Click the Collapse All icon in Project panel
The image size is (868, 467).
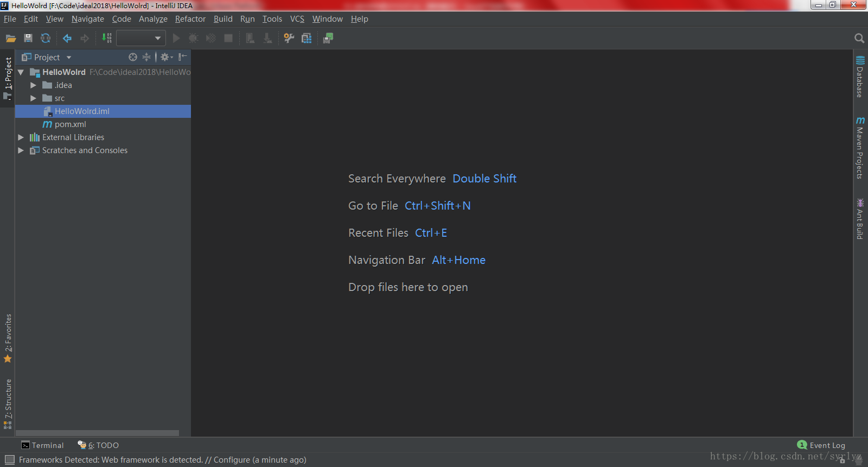click(146, 57)
